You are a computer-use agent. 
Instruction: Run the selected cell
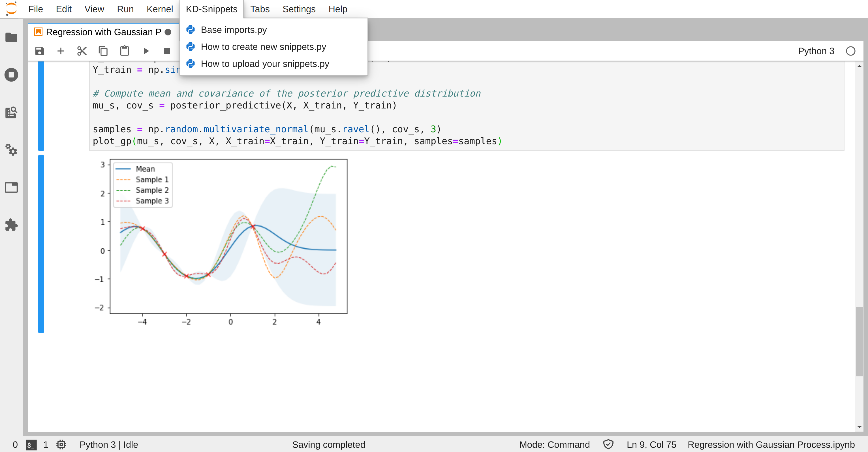[146, 51]
